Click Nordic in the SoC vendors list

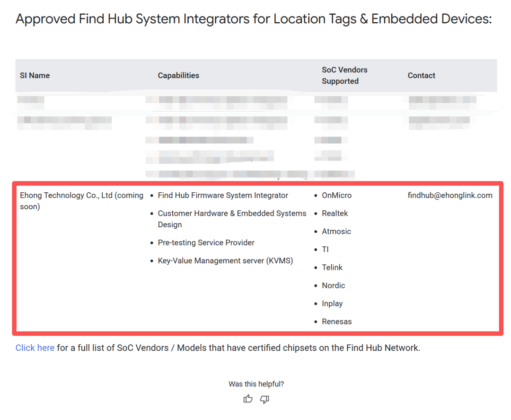[334, 286]
